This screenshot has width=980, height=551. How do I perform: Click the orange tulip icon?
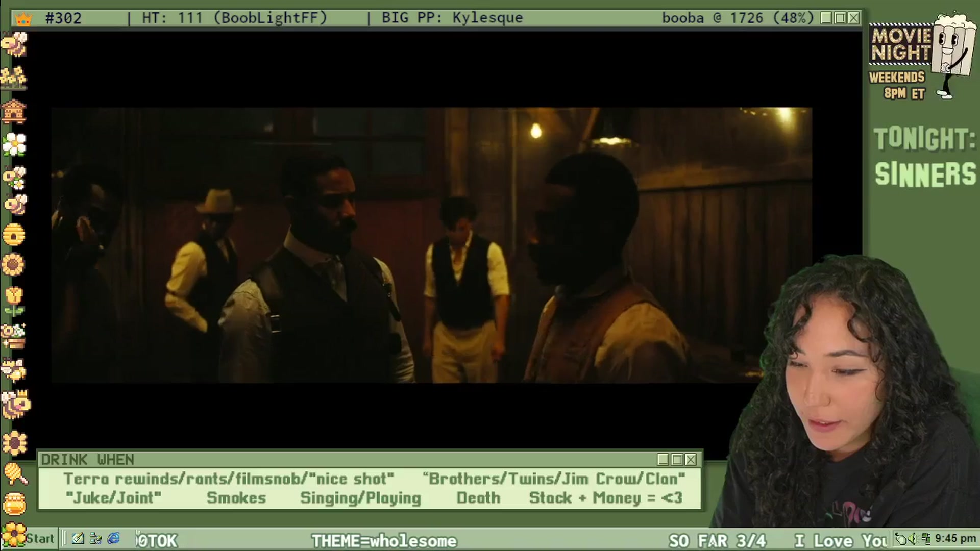coord(14,301)
